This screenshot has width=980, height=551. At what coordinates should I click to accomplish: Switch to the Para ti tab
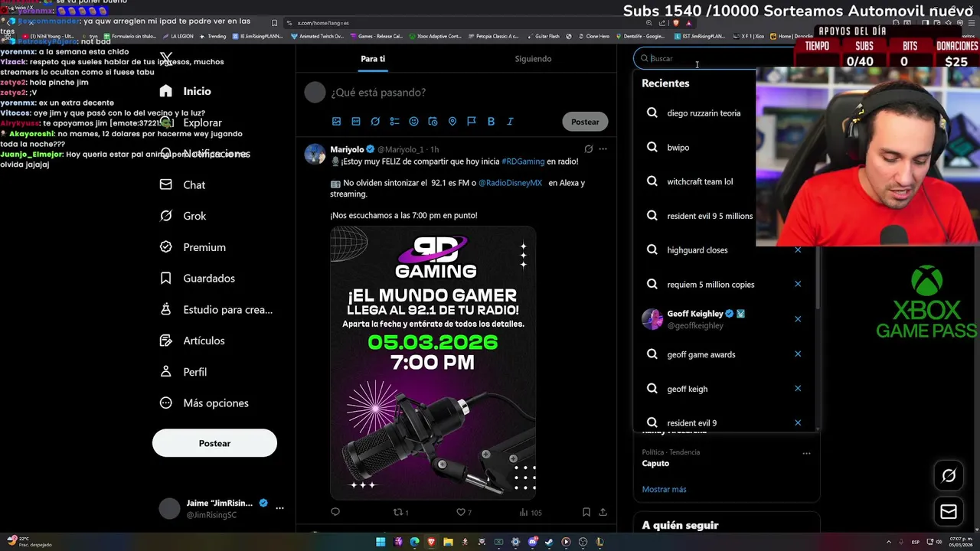click(373, 59)
